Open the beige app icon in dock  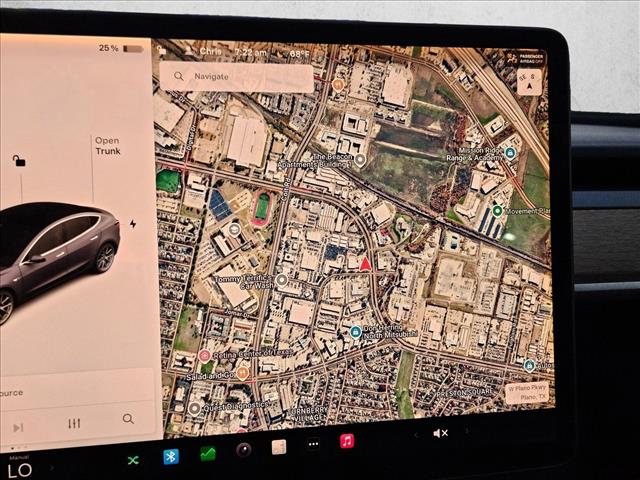pos(279,447)
